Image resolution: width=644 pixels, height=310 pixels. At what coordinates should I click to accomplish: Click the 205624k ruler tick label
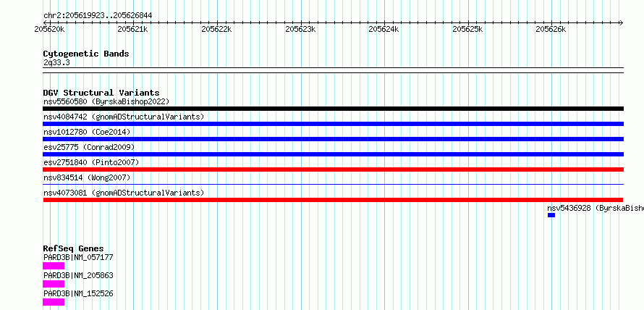click(x=384, y=29)
